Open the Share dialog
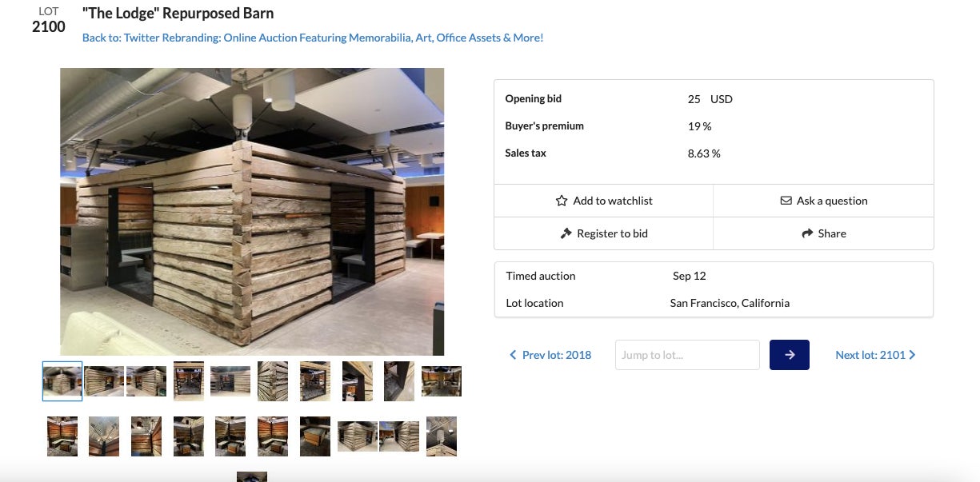The image size is (980, 482). pos(823,233)
